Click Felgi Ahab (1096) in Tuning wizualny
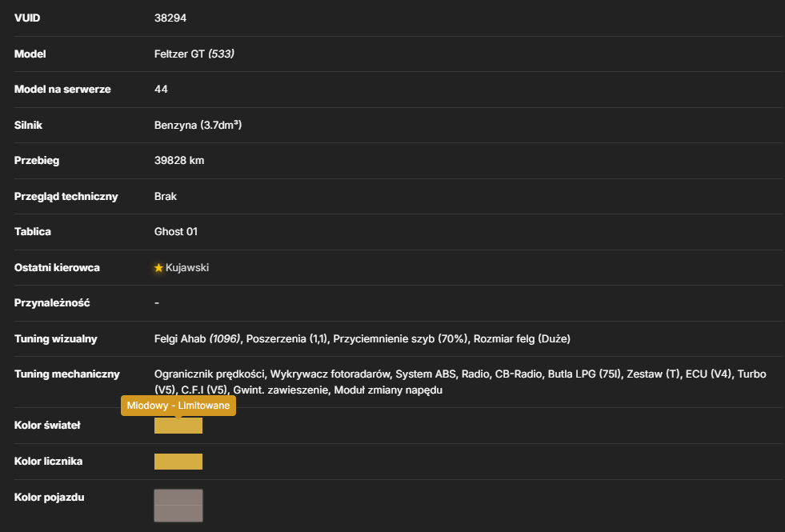 point(198,339)
